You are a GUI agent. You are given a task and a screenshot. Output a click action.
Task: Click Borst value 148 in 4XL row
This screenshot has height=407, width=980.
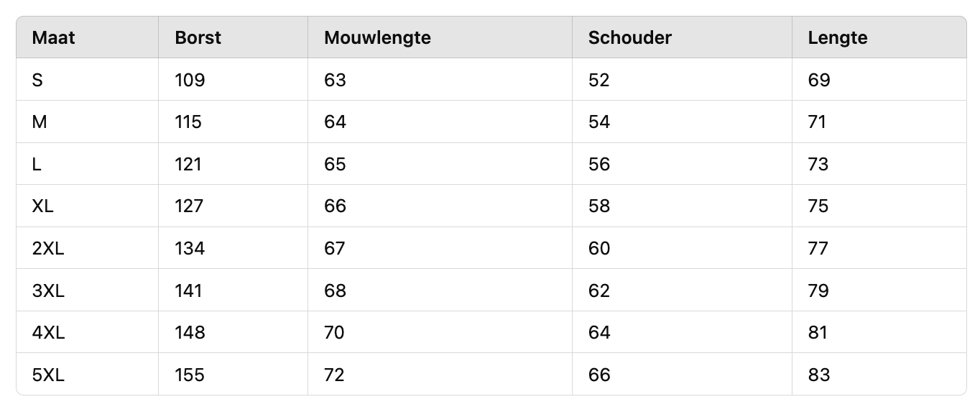tap(190, 333)
